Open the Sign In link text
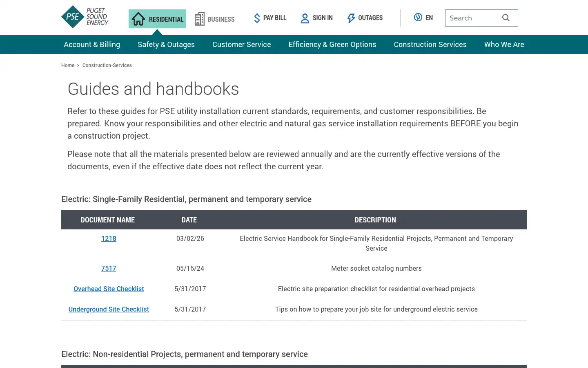Viewport: 588px width, 368px height. (x=323, y=18)
